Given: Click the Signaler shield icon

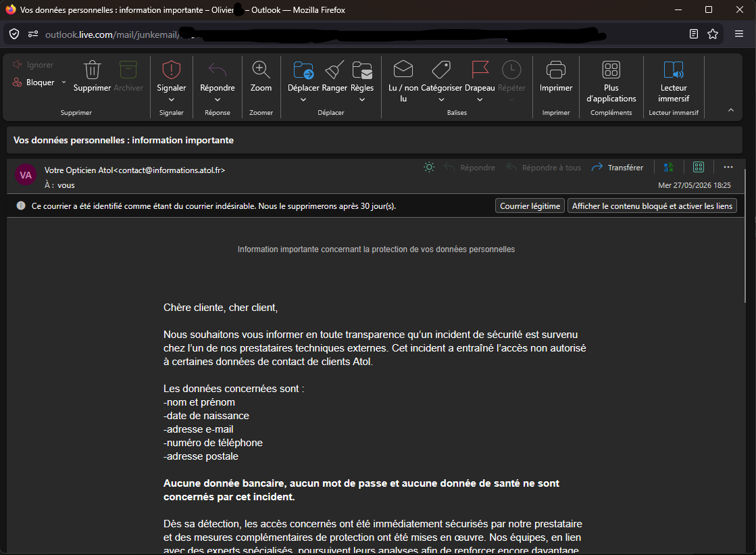Looking at the screenshot, I should click(171, 70).
